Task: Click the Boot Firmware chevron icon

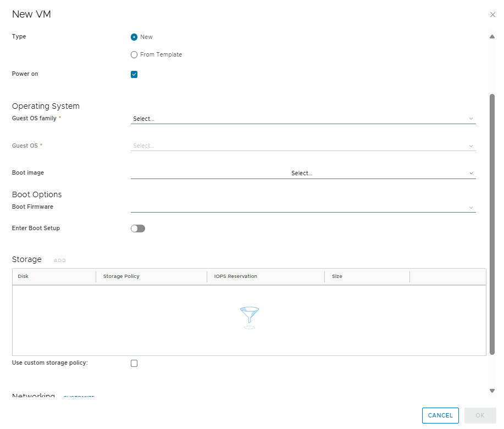Action: click(x=471, y=208)
